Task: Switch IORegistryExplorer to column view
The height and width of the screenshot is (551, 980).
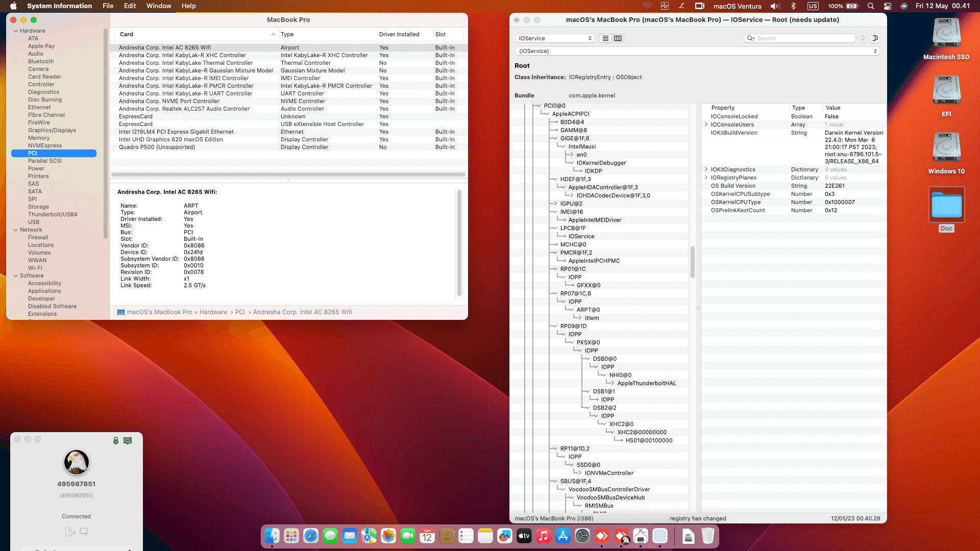Action: (618, 38)
